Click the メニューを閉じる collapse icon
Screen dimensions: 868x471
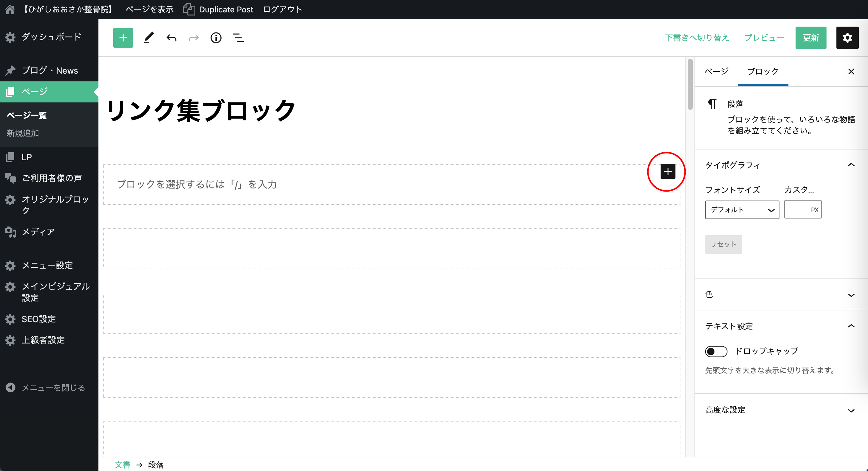(11, 387)
